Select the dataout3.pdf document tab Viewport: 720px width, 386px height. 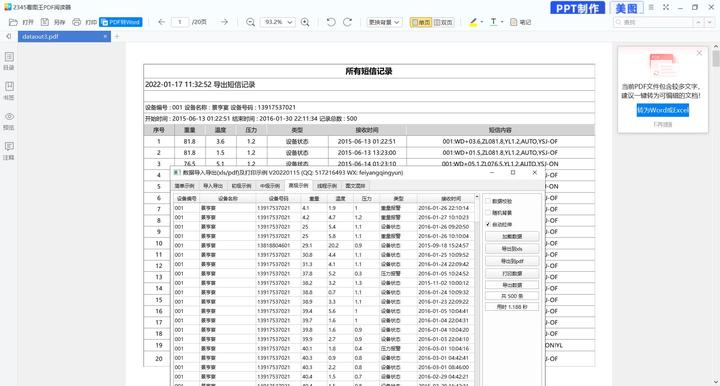pyautogui.click(x=64, y=36)
